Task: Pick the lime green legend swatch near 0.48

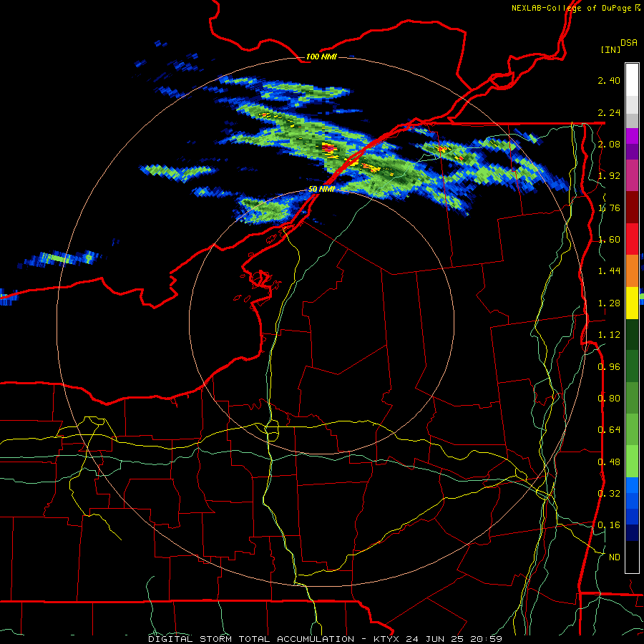Action: pyautogui.click(x=632, y=462)
